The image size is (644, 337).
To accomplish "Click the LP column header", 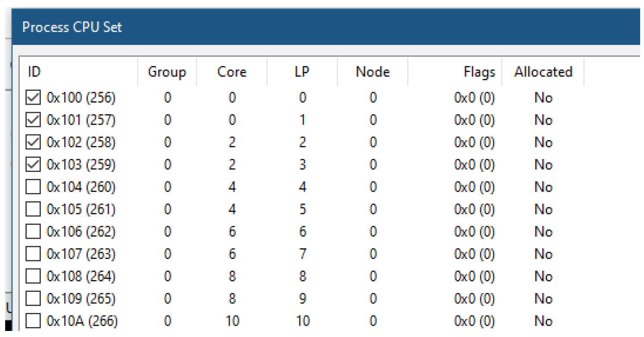I will 302,72.
